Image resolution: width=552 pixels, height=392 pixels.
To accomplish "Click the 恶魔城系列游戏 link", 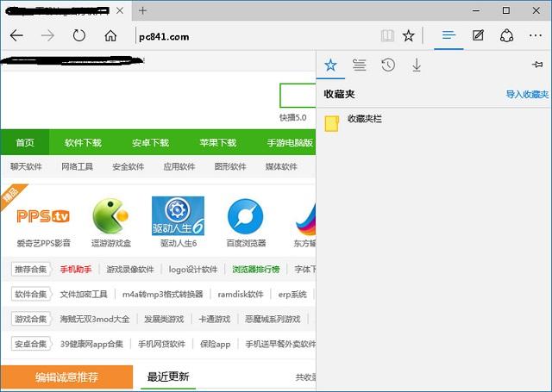I will click(x=273, y=320).
